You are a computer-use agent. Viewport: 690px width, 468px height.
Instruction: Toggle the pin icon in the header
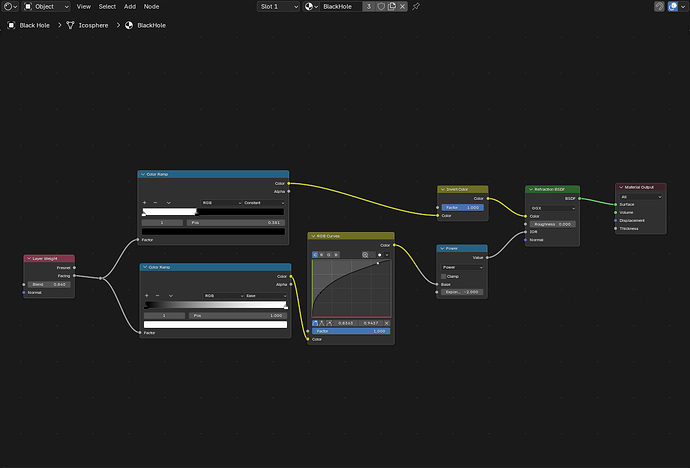click(x=416, y=7)
